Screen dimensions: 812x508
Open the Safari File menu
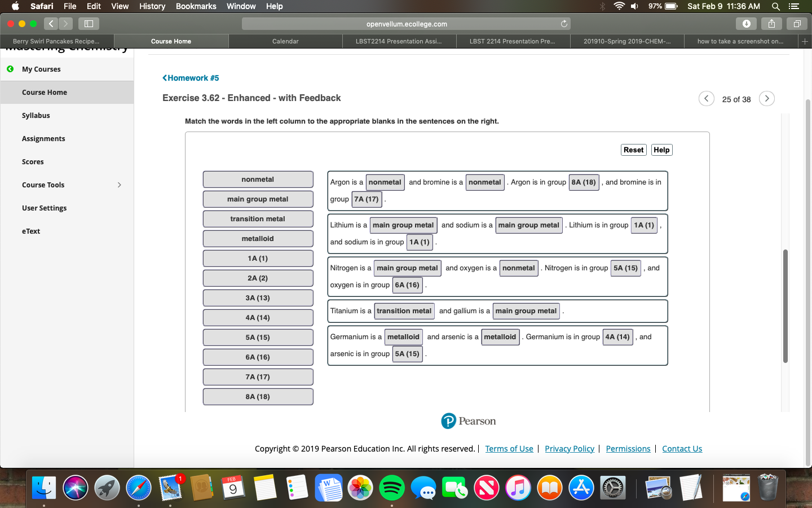70,6
